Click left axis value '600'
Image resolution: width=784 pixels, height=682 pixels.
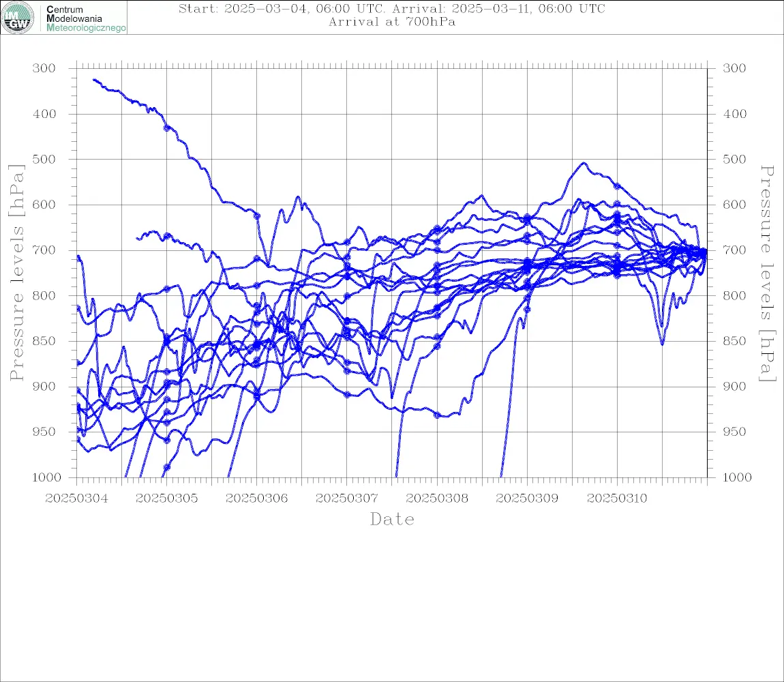coord(44,205)
